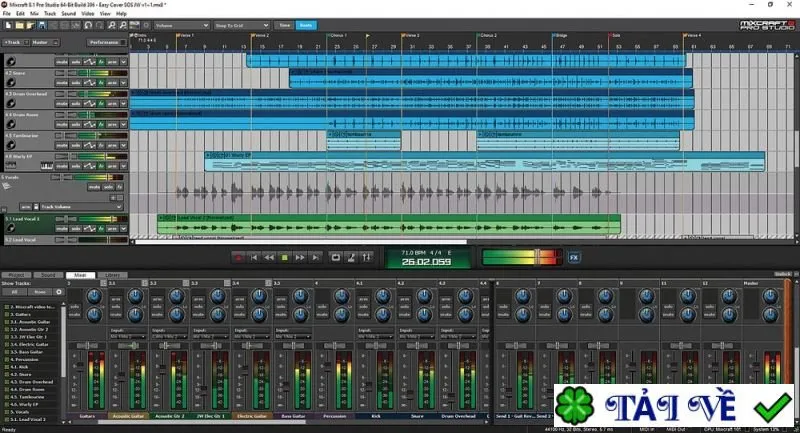This screenshot has width=800, height=433.
Task: Toggle checkbox for 4.1 Kick in track list
Action: coord(7,367)
